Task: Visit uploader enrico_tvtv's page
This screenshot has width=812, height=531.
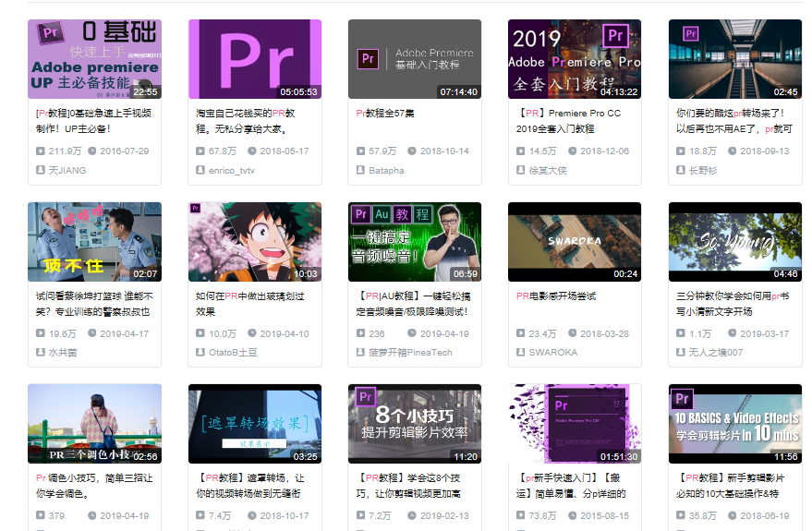Action: (232, 170)
